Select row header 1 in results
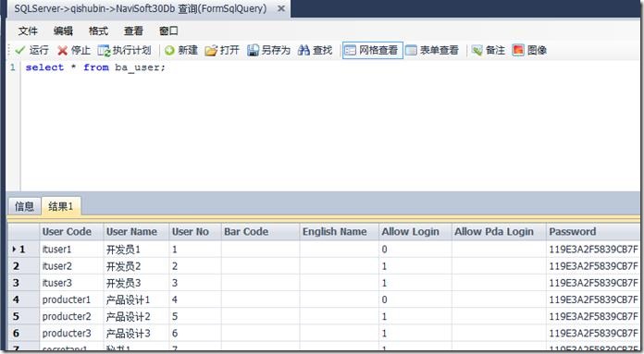644x354 pixels. point(24,250)
